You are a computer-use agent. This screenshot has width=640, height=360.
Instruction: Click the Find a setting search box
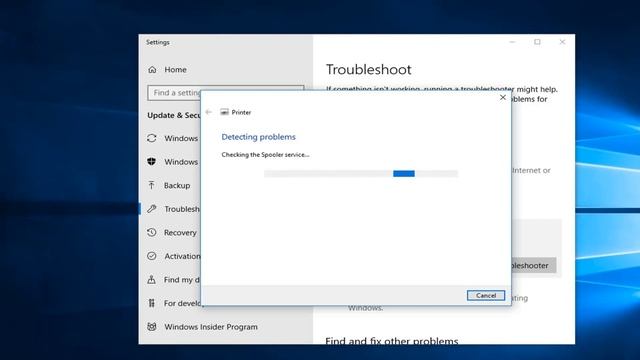pyautogui.click(x=174, y=93)
